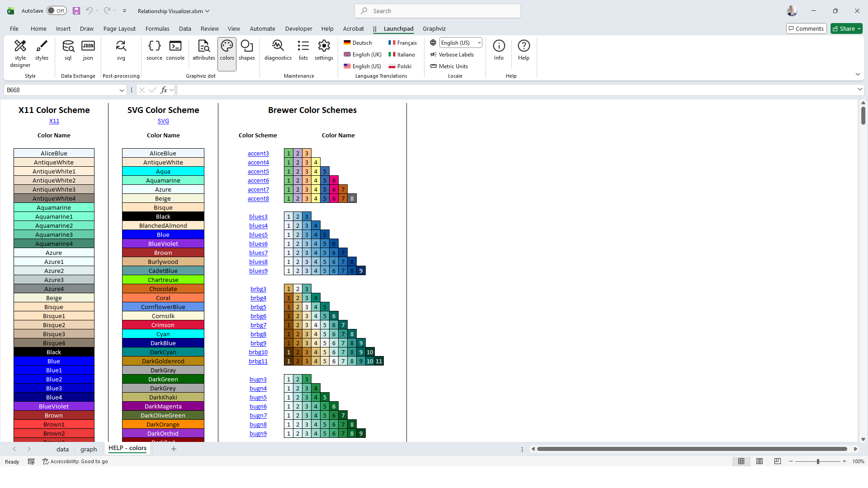Toggle the AutoSave switch
The width and height of the screenshot is (868, 488).
[57, 11]
